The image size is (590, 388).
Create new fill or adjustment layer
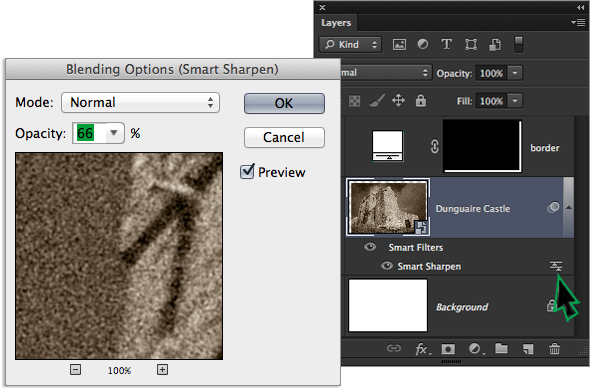tap(476, 349)
